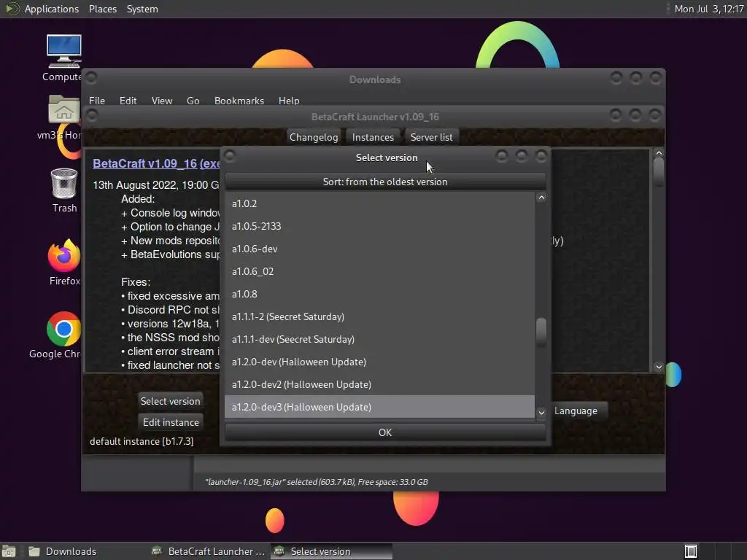Image resolution: width=747 pixels, height=560 pixels.
Task: Switch to Select version in taskbar
Action: point(332,551)
